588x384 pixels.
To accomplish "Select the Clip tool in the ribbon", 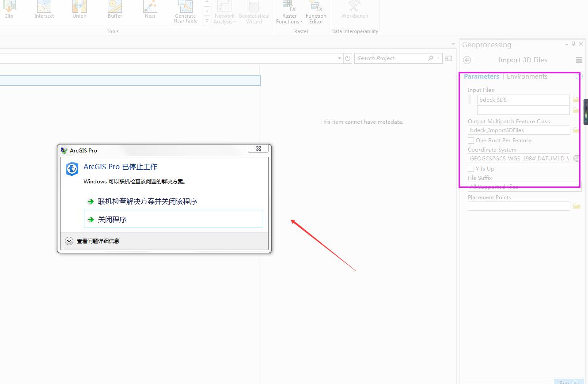I will (9, 10).
